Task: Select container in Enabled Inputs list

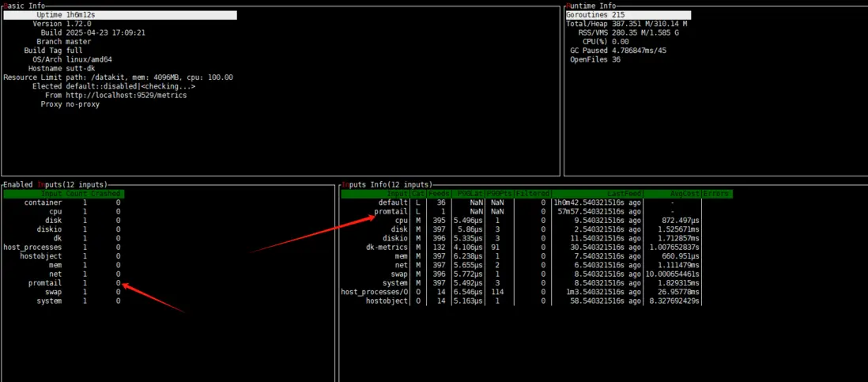Action: pos(43,202)
